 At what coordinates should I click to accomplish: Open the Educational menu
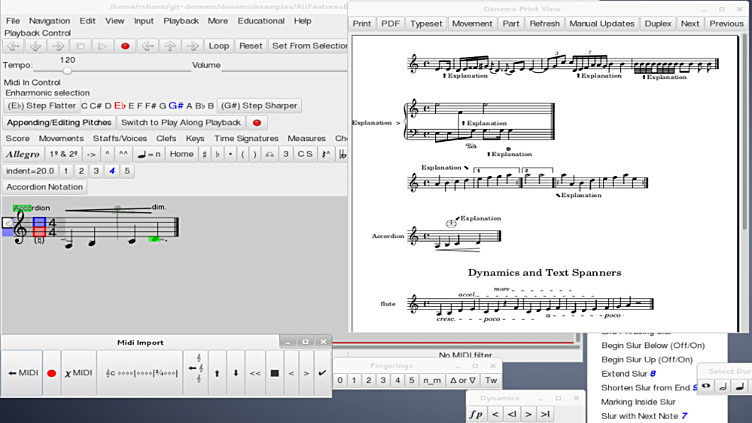[x=261, y=20]
